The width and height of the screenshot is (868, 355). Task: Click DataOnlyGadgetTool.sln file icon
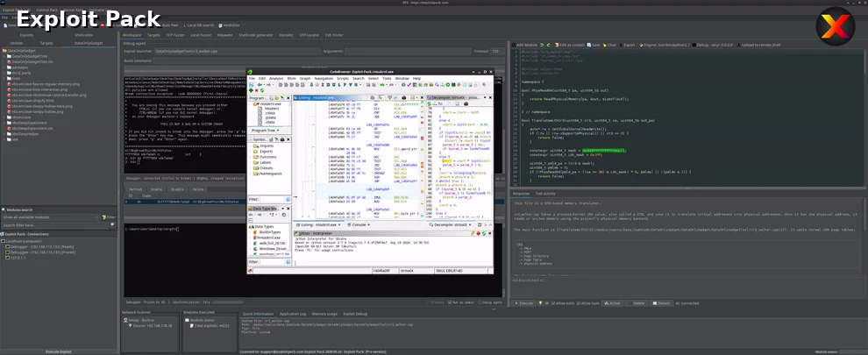coord(9,62)
